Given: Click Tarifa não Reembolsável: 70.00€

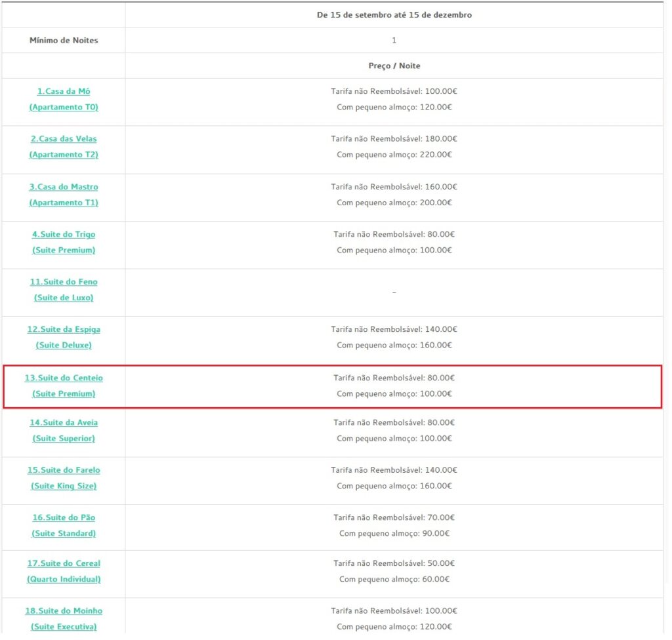Looking at the screenshot, I should point(394,517).
